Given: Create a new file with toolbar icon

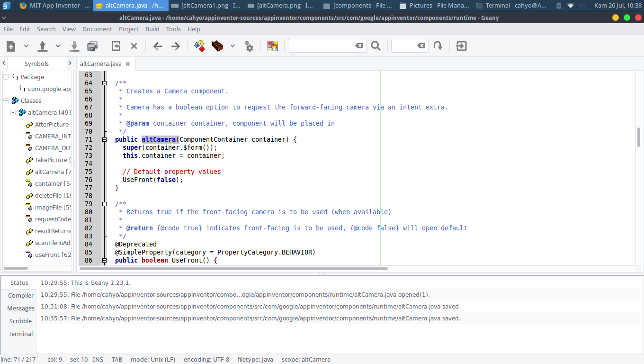Looking at the screenshot, I should pyautogui.click(x=11, y=46).
